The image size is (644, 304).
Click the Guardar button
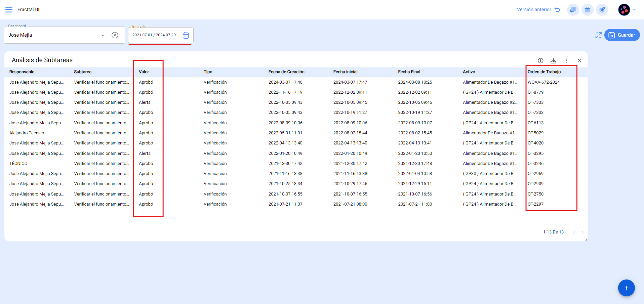622,35
